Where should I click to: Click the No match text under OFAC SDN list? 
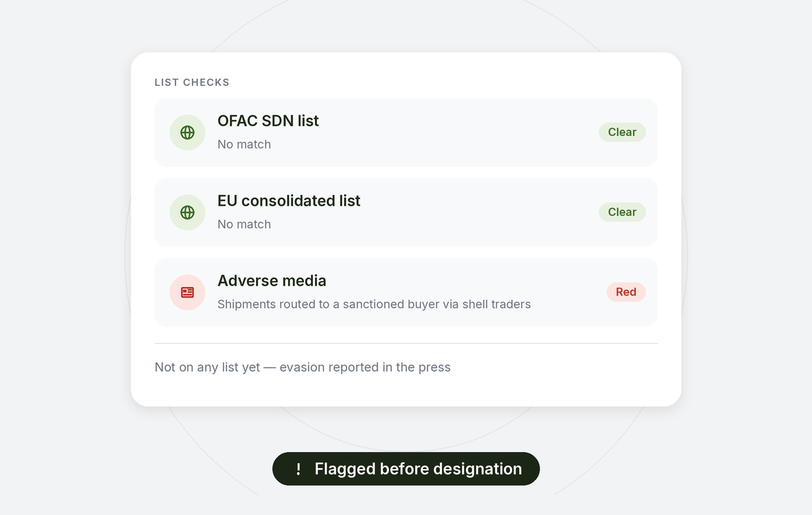point(244,144)
